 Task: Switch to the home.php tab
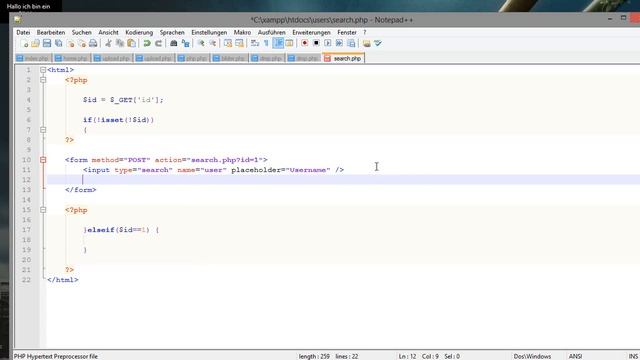pyautogui.click(x=72, y=58)
